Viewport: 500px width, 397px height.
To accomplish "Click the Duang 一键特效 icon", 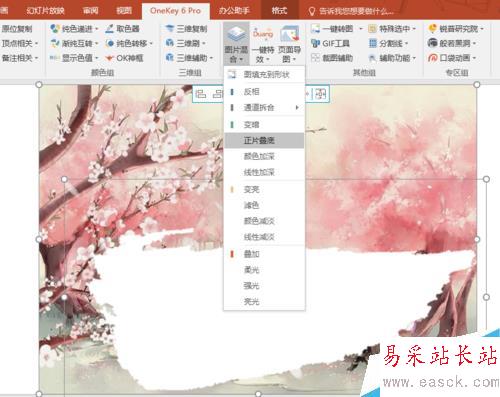I will pyautogui.click(x=263, y=34).
